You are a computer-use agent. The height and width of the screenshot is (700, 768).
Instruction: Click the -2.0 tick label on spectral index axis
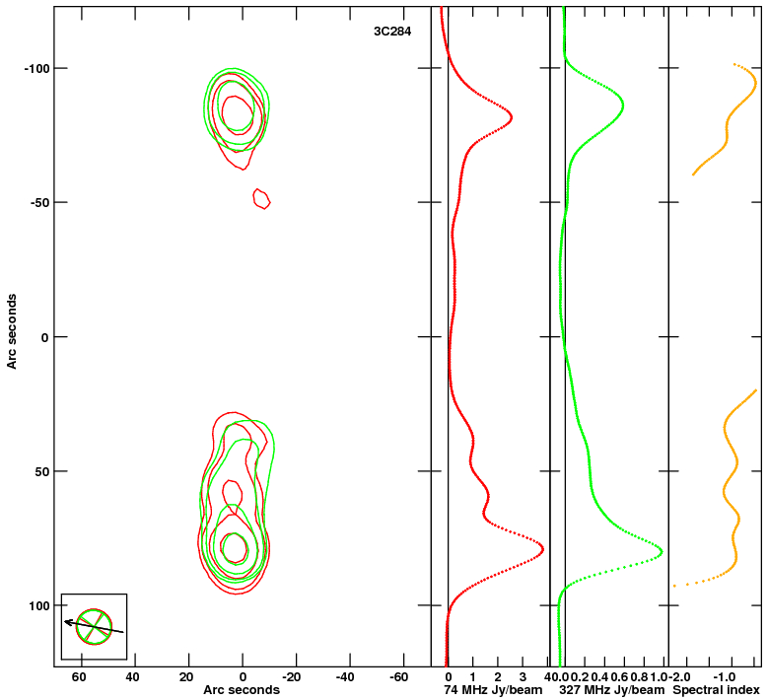(680, 677)
